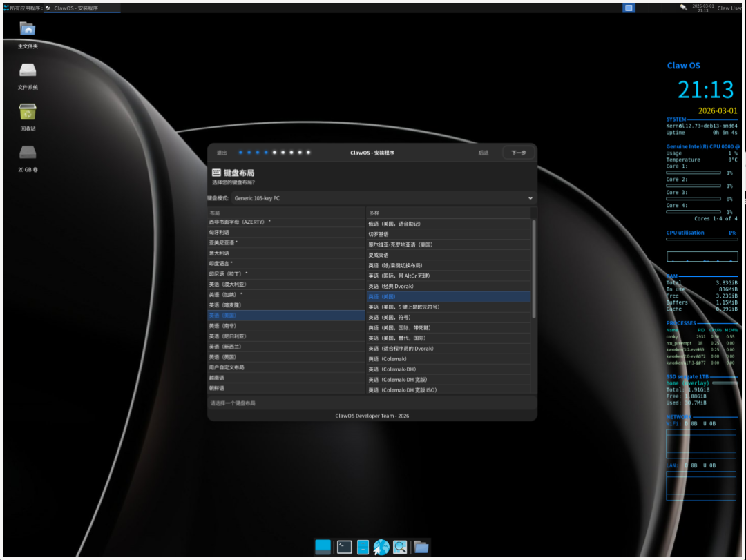746x560 pixels.
Task: Select layout 意大利语
Action: tap(286, 253)
